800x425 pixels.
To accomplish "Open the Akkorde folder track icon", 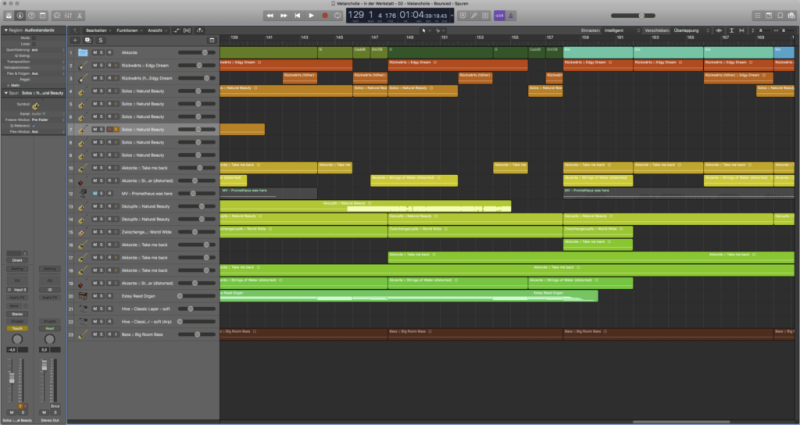I will [x=83, y=53].
